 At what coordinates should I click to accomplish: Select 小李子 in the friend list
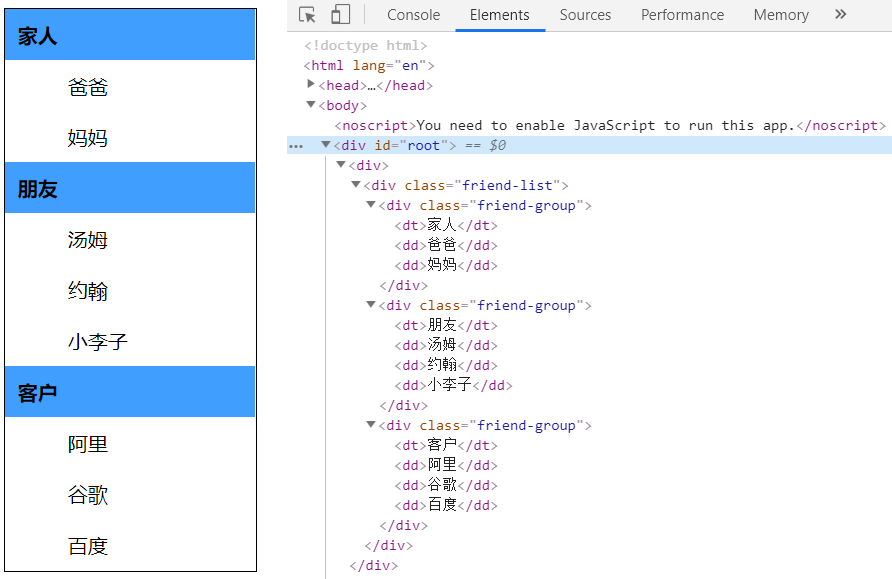tap(98, 341)
